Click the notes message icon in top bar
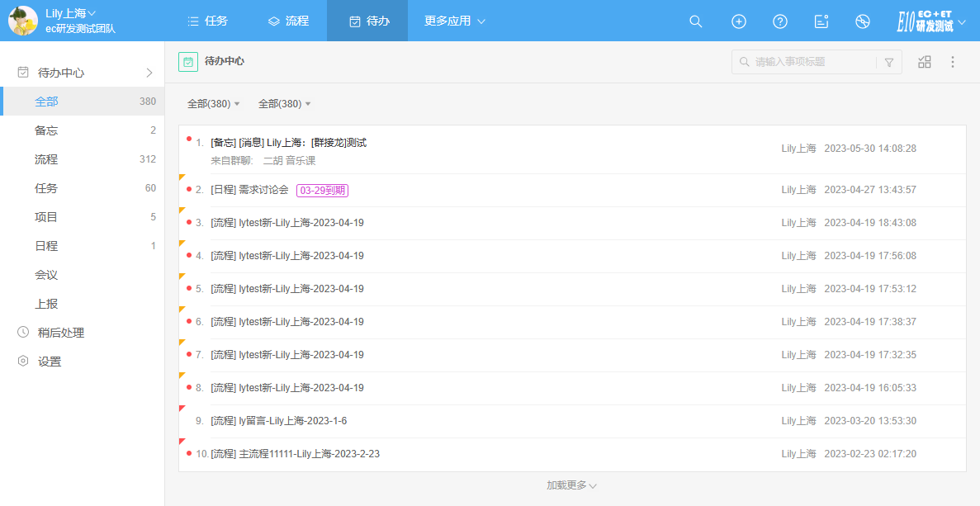Screen dimensions: 980x506 click(x=821, y=21)
